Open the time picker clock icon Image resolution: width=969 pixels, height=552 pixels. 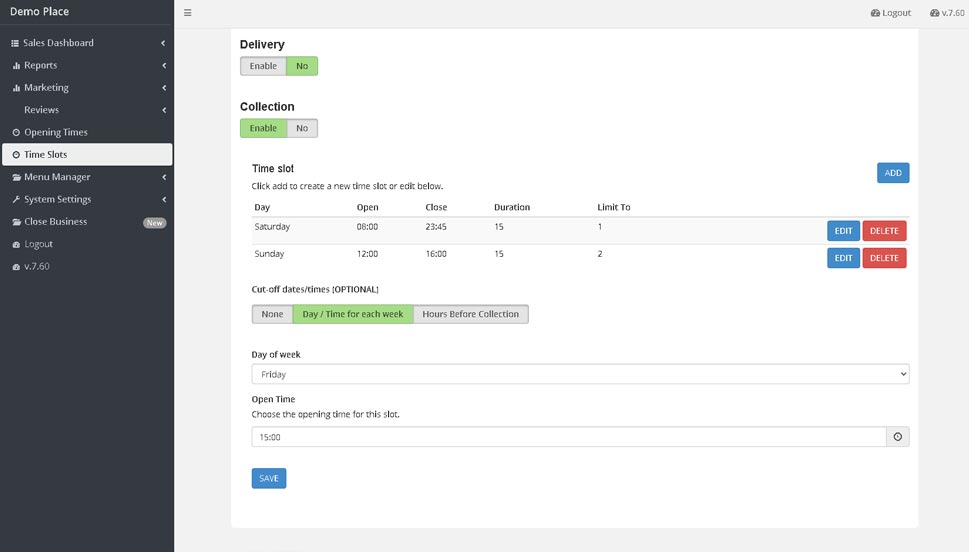pos(897,437)
